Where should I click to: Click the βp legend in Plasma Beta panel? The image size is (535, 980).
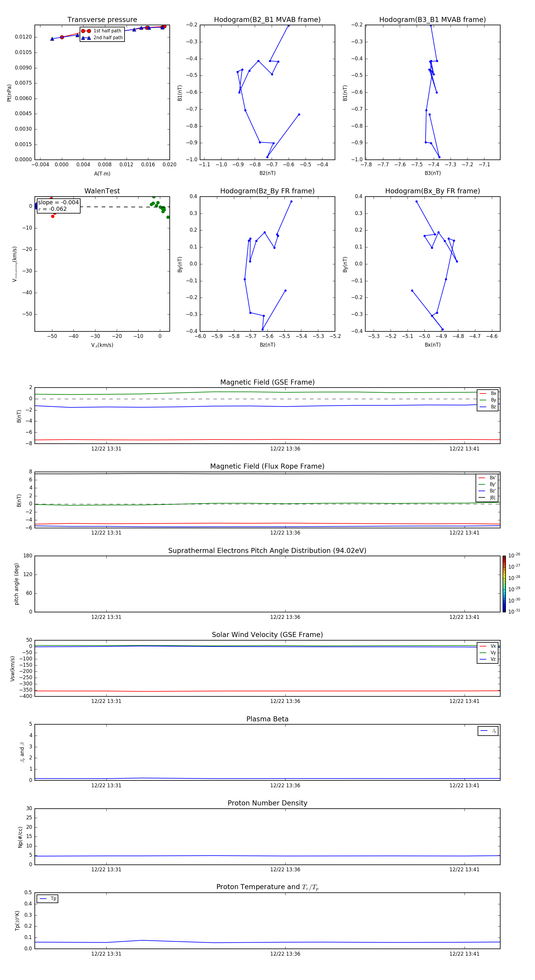point(488,731)
